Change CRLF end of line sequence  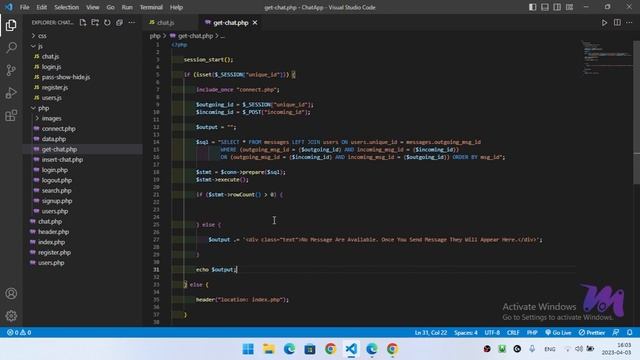513,333
